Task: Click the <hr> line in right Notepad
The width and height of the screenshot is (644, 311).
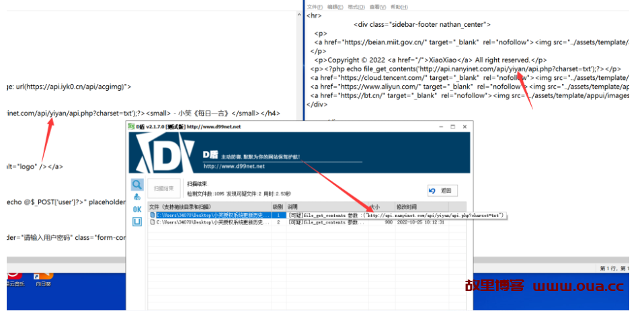Action: click(314, 16)
